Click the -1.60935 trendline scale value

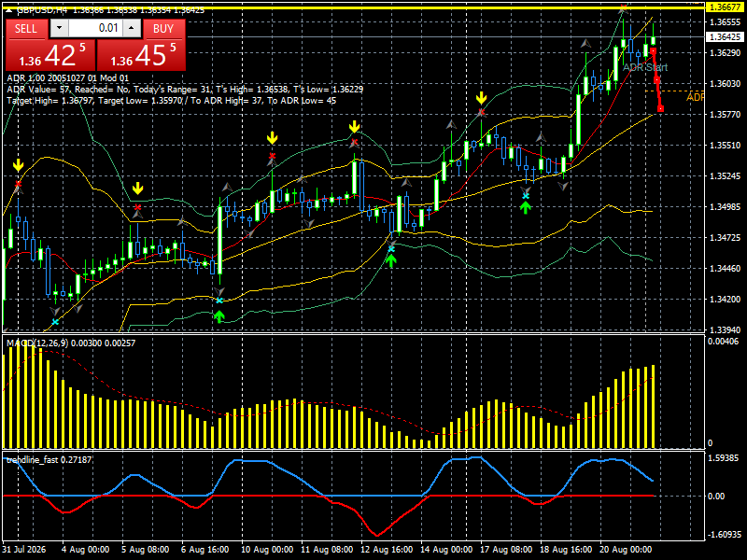[725, 535]
